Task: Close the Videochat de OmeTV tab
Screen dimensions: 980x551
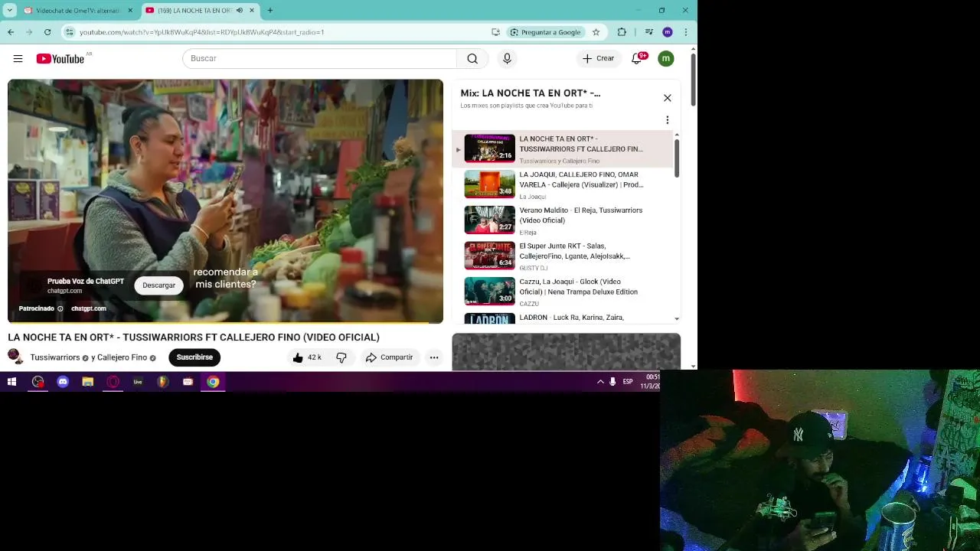Action: (130, 11)
